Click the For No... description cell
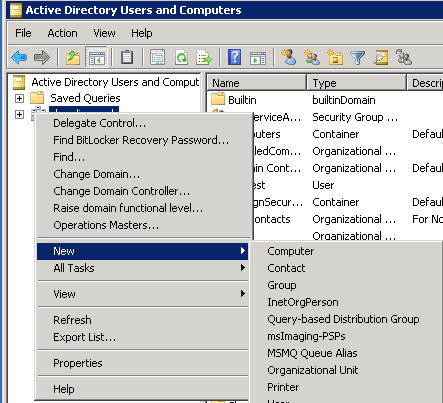Image resolution: width=443 pixels, height=403 pixels. pyautogui.click(x=427, y=219)
